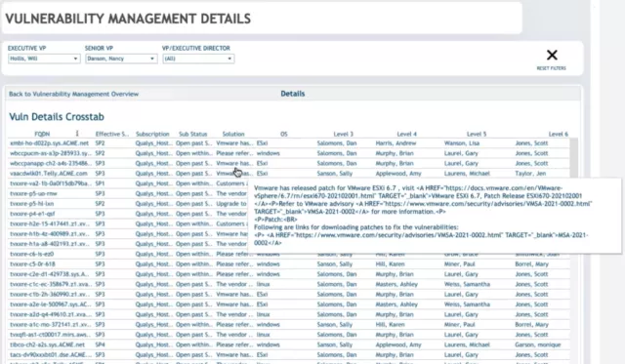Click the Effective S.. column header

112,135
